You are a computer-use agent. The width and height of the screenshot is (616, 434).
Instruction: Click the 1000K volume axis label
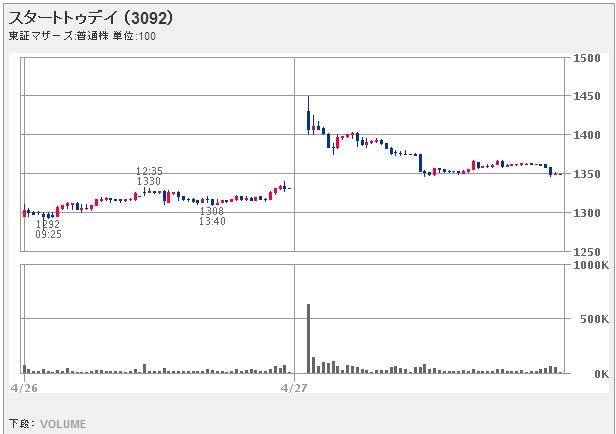[591, 266]
